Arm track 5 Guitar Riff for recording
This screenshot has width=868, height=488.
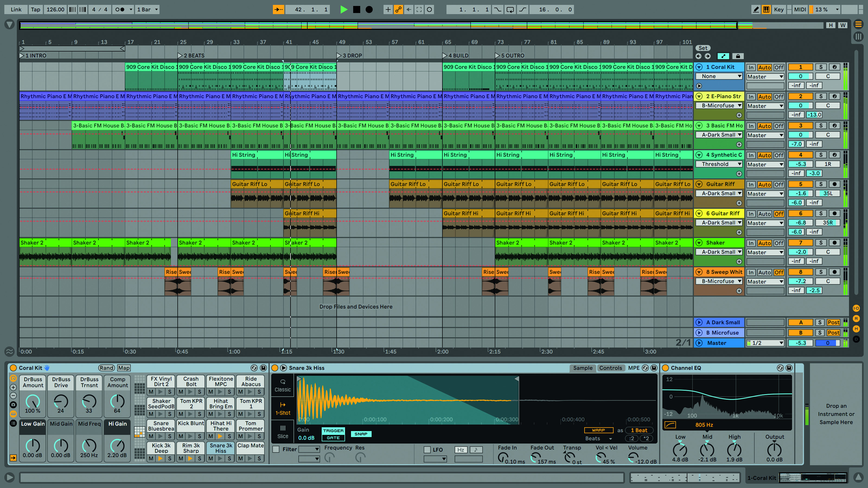pos(834,184)
